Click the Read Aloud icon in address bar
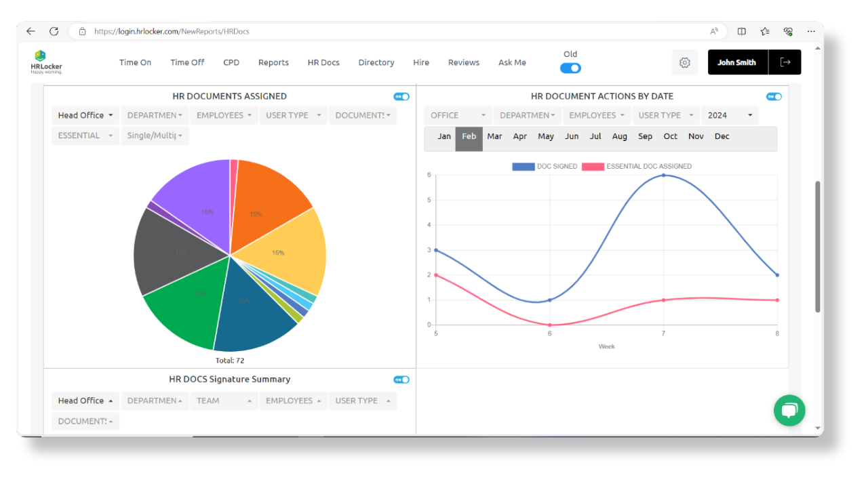The image size is (868, 488). (714, 31)
